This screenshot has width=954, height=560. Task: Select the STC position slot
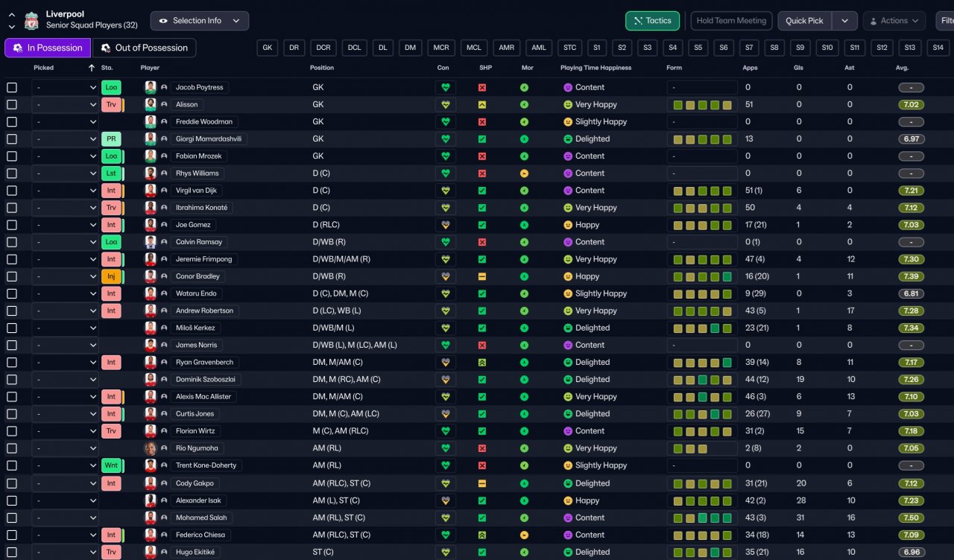tap(570, 48)
